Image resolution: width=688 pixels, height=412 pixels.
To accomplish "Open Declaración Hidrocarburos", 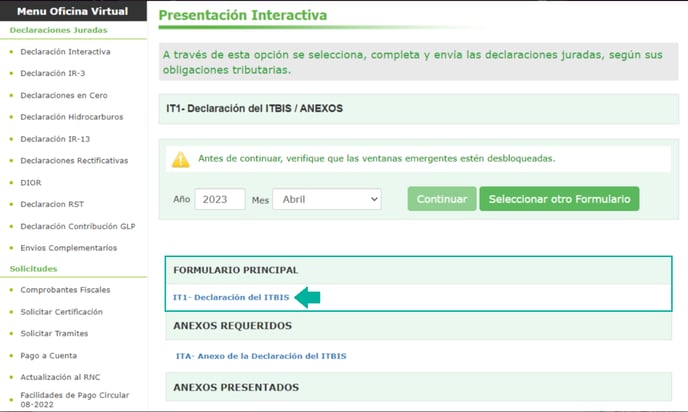I will tap(72, 117).
